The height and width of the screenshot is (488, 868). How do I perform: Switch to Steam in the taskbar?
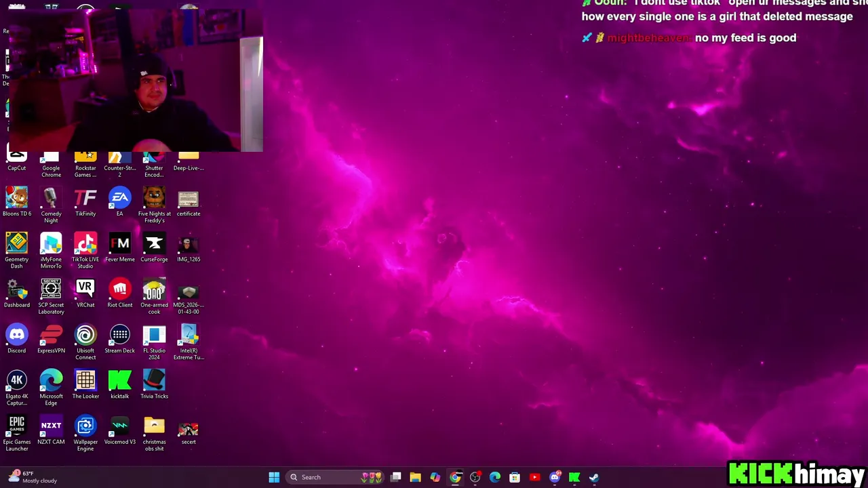[594, 477]
